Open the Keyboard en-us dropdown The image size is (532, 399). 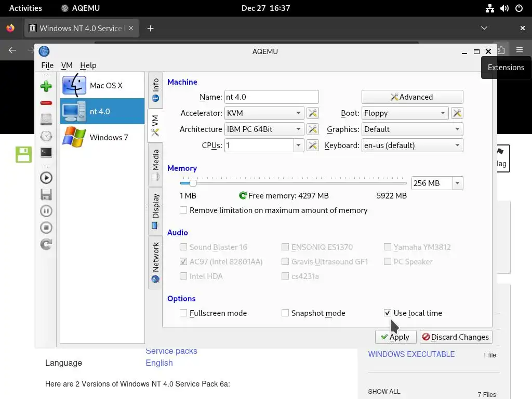click(x=412, y=145)
